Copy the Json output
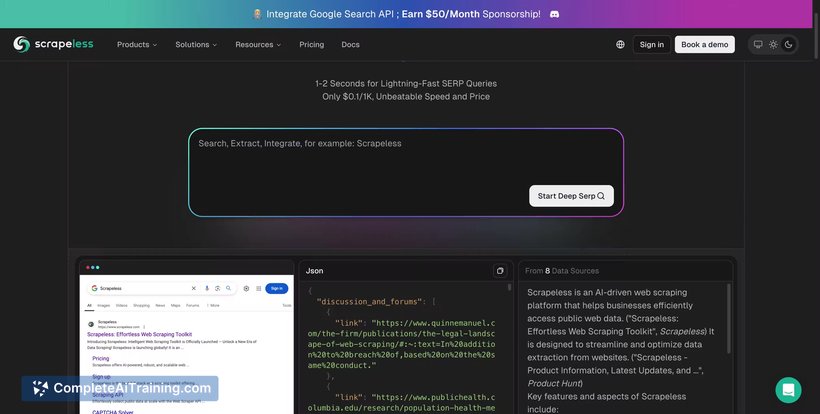The height and width of the screenshot is (414, 820). point(500,271)
